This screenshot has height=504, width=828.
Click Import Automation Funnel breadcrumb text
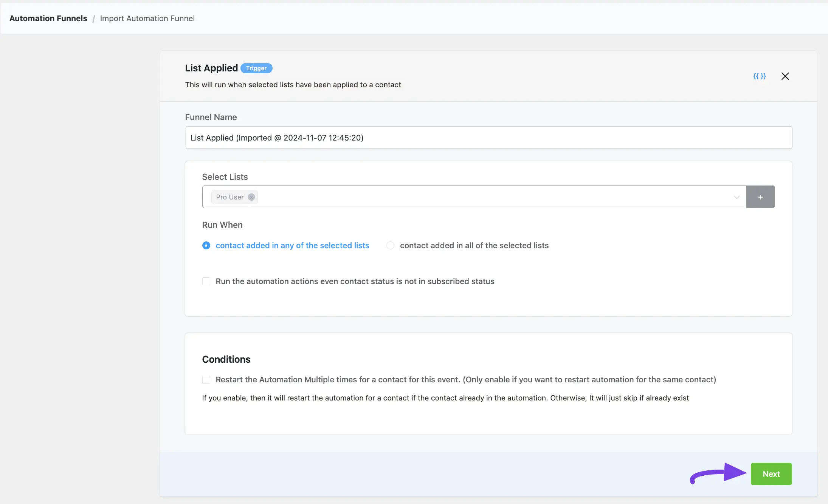147,19
